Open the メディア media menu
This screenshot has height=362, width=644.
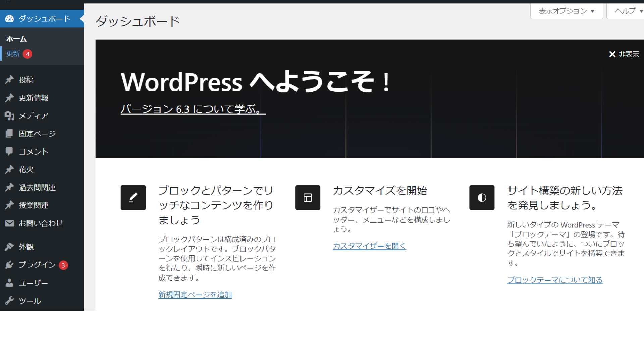pos(42,116)
